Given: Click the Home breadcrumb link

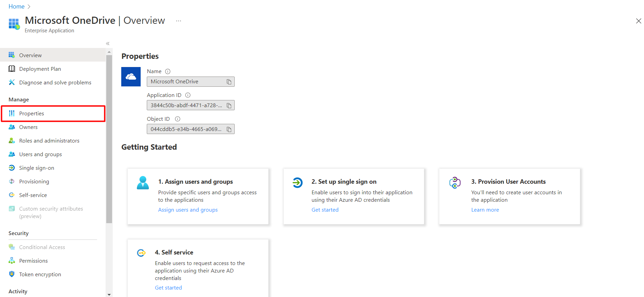Looking at the screenshot, I should click(x=16, y=6).
